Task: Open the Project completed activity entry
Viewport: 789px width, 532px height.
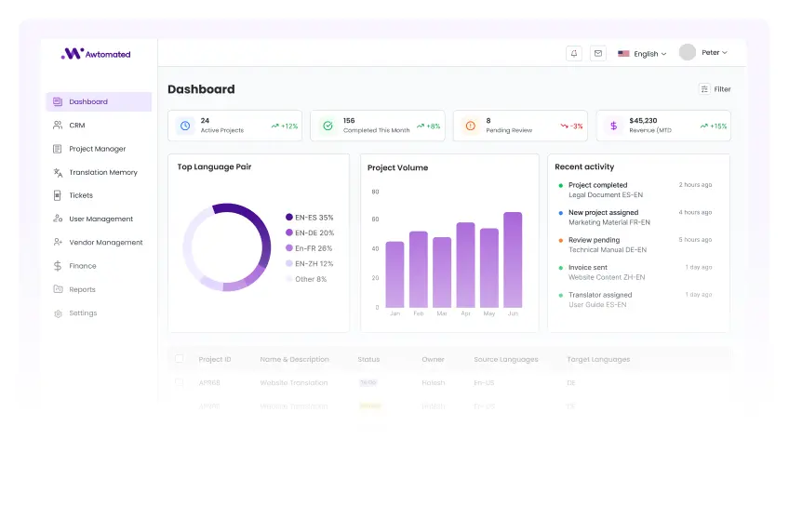Action: [597, 185]
